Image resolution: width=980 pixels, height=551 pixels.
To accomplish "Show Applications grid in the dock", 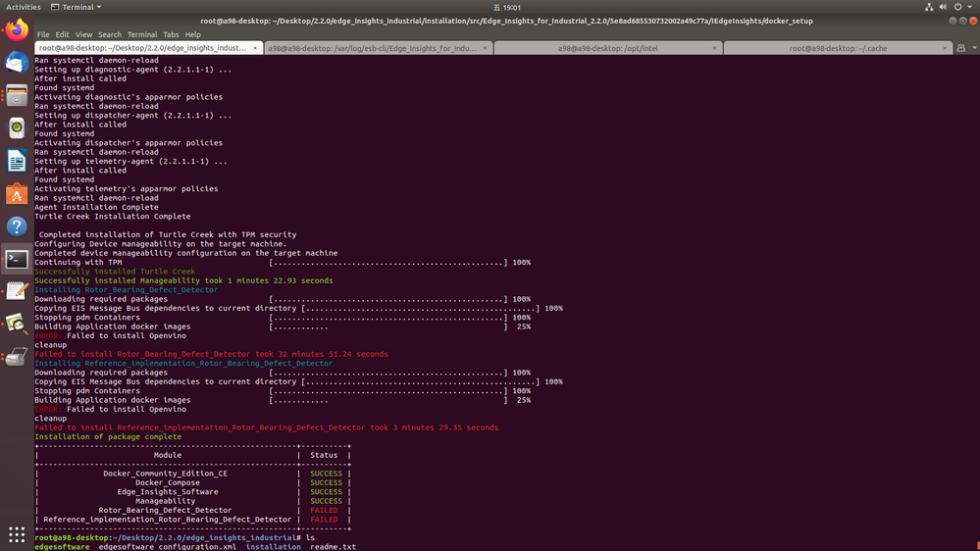I will pos(17,534).
